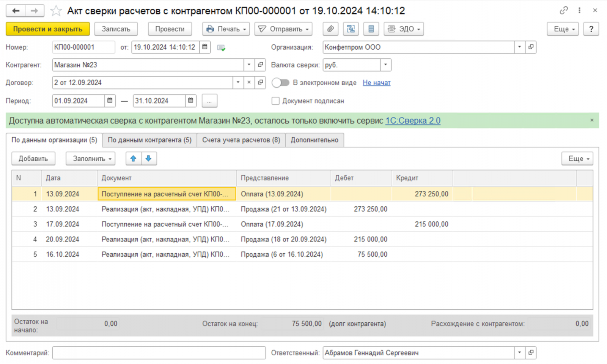Go forward with the right arrow button

tap(35, 11)
